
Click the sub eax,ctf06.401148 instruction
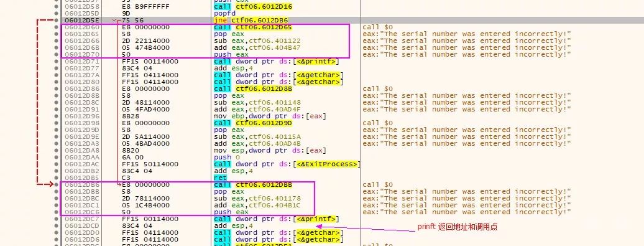[257, 102]
